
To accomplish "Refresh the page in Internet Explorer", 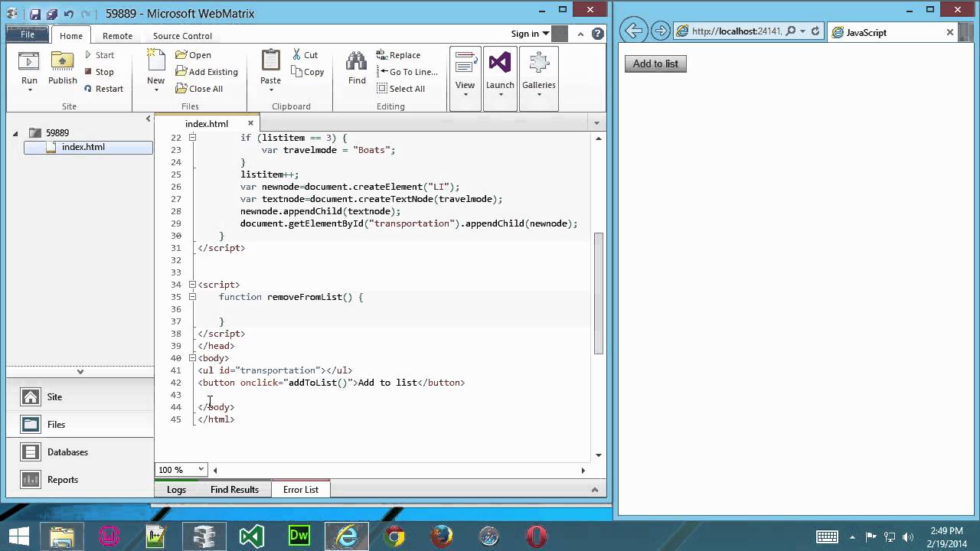I will point(815,31).
